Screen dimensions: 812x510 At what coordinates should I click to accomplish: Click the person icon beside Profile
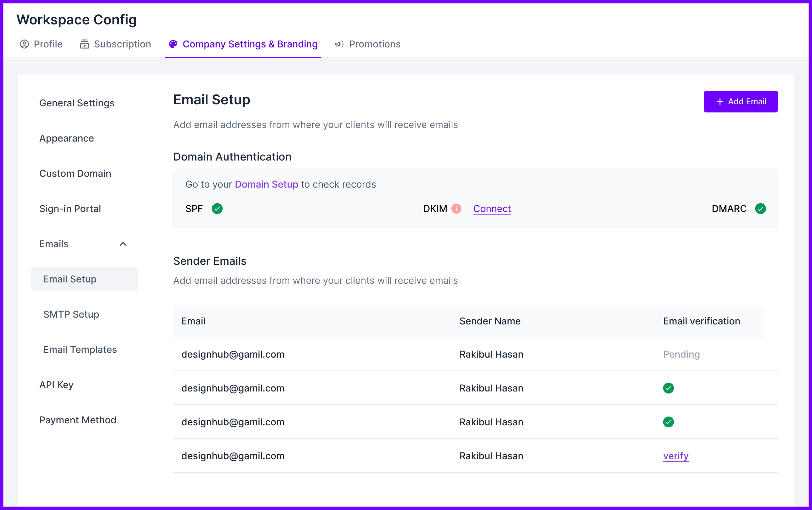24,44
